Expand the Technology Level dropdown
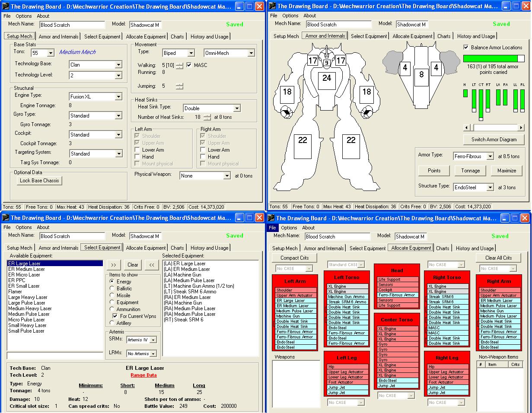The height and width of the screenshot is (413, 532). (118, 76)
